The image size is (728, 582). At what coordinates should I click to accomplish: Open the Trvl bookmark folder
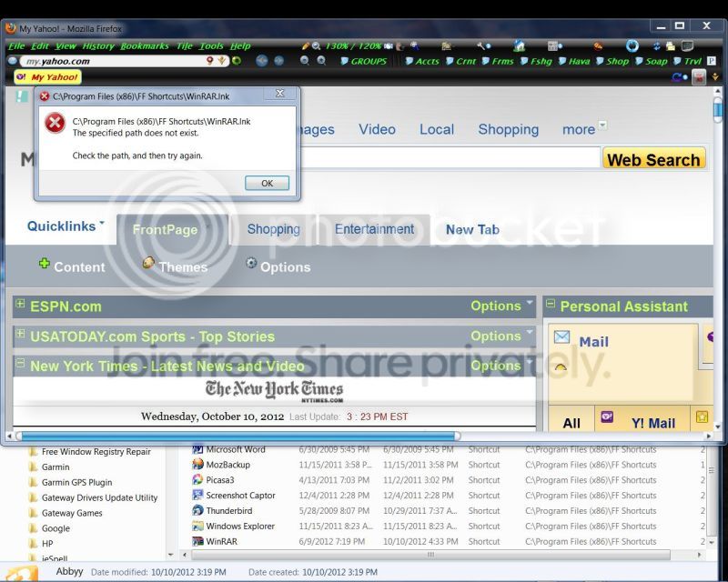(x=688, y=61)
